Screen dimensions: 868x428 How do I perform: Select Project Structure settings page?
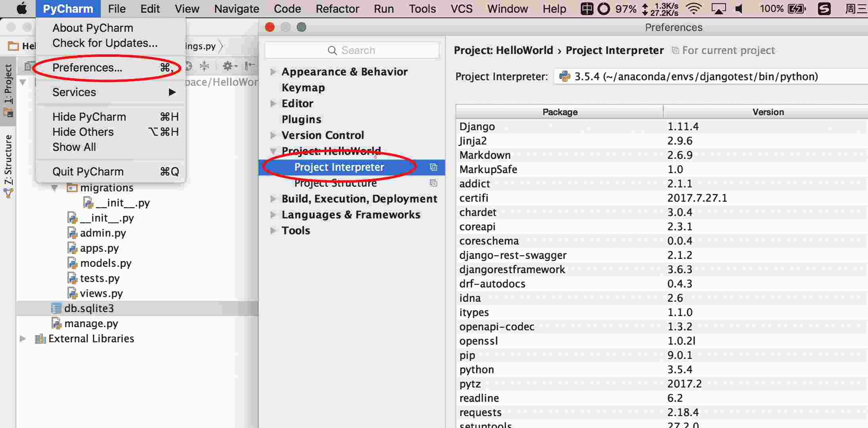click(x=352, y=183)
